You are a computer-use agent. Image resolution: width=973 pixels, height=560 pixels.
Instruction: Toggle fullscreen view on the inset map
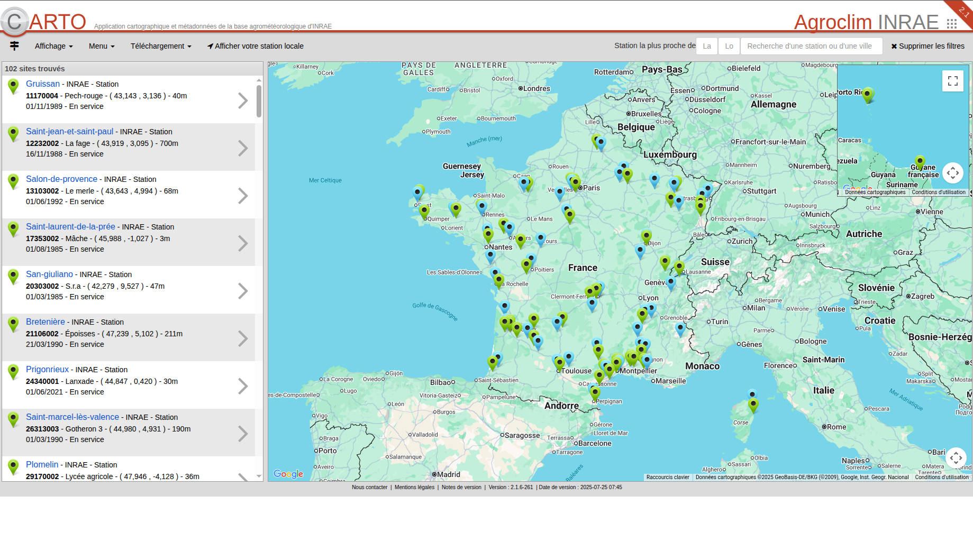pyautogui.click(x=952, y=81)
